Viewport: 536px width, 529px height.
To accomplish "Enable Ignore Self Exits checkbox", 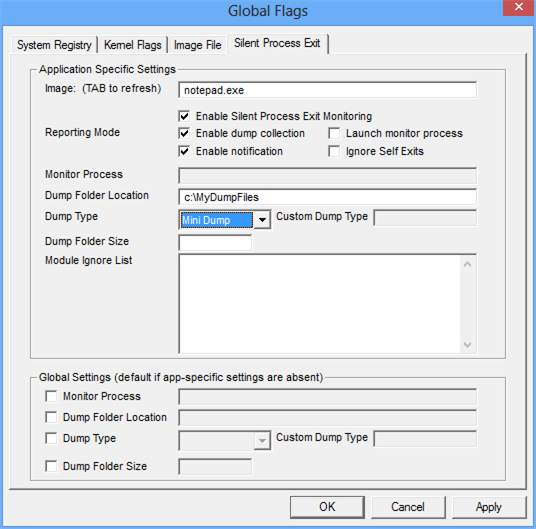I will coord(334,151).
